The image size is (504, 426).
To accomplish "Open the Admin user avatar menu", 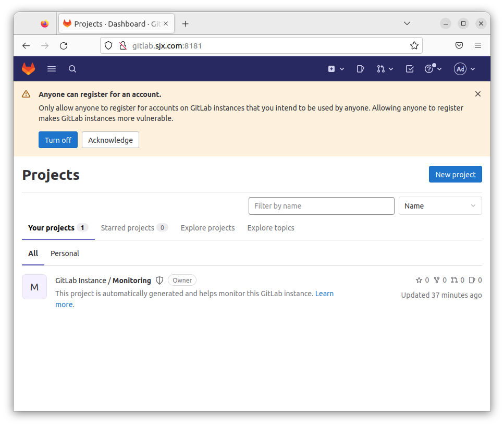I will pyautogui.click(x=464, y=69).
